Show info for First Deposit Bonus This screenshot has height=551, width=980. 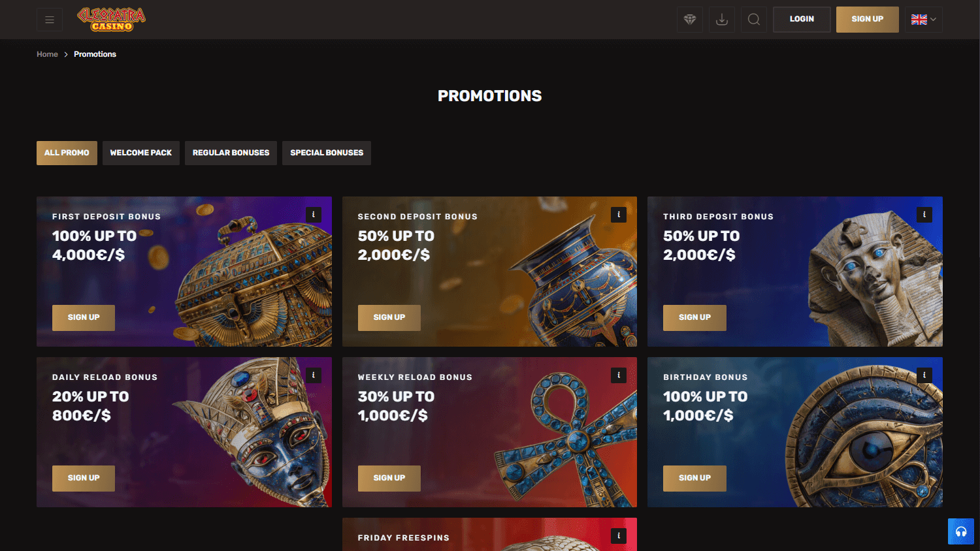314,214
